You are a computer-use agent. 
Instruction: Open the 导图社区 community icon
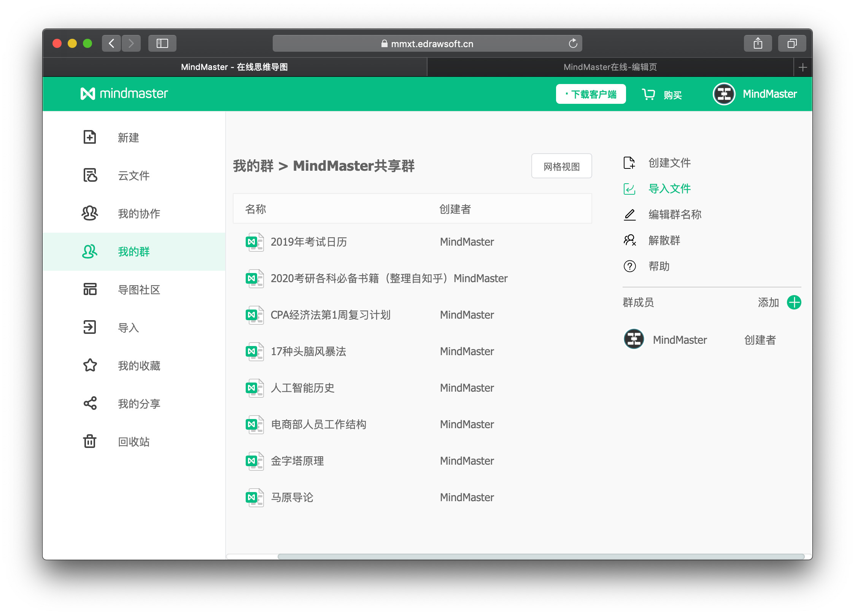tap(90, 289)
